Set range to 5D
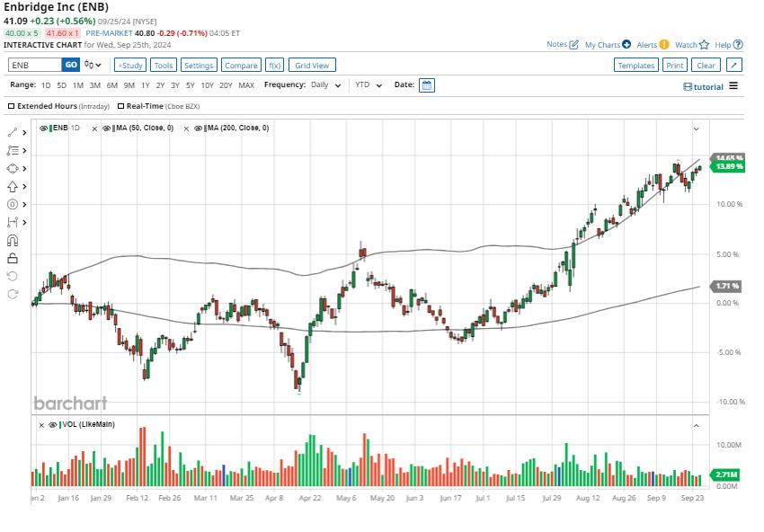Viewport: 764px width, 532px height. coord(61,85)
